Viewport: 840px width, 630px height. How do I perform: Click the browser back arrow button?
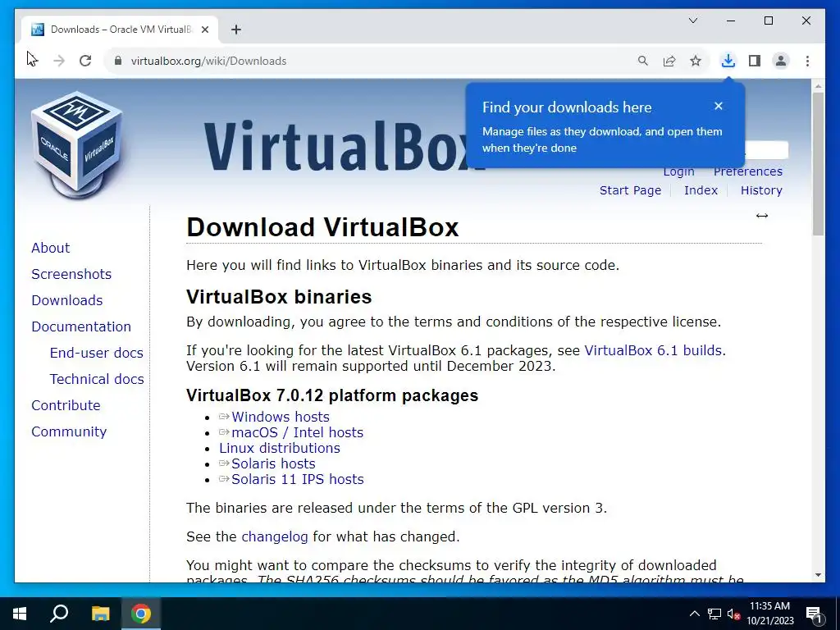32,61
